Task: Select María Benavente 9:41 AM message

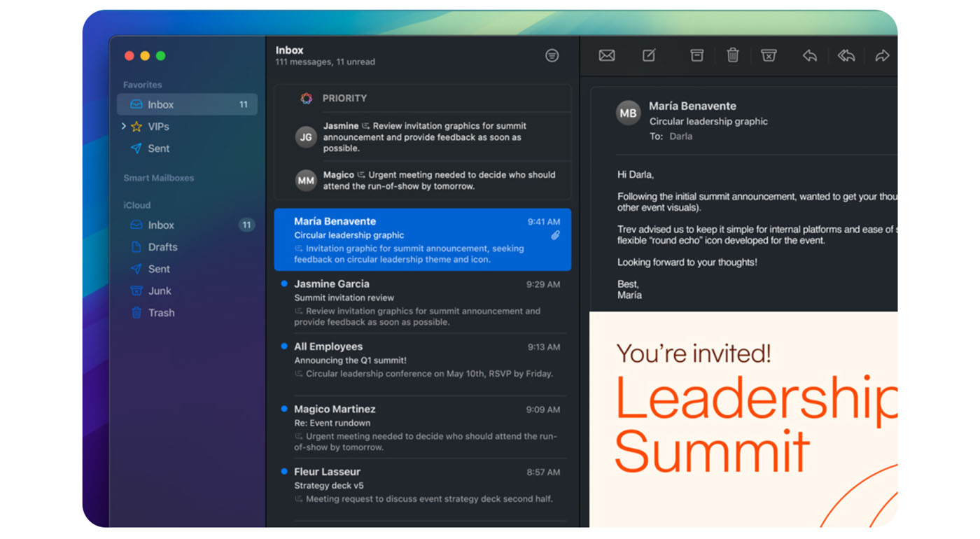Action: pyautogui.click(x=423, y=239)
